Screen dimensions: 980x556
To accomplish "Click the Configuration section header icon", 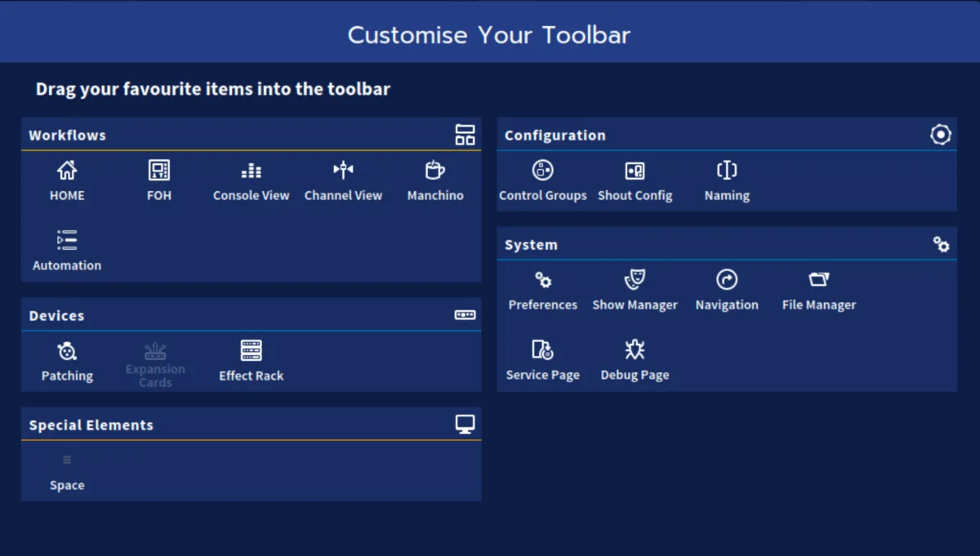I will pos(941,135).
